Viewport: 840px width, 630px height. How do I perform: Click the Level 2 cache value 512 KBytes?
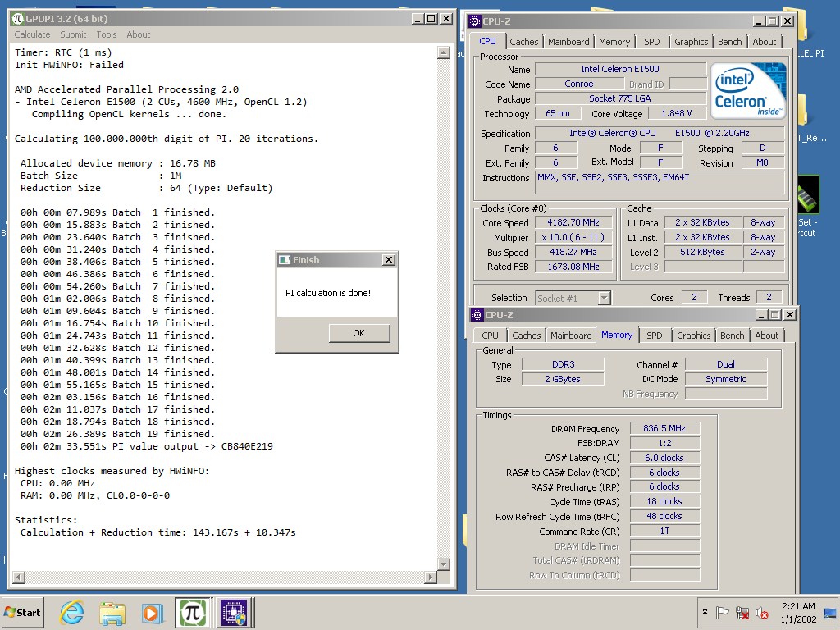(703, 252)
